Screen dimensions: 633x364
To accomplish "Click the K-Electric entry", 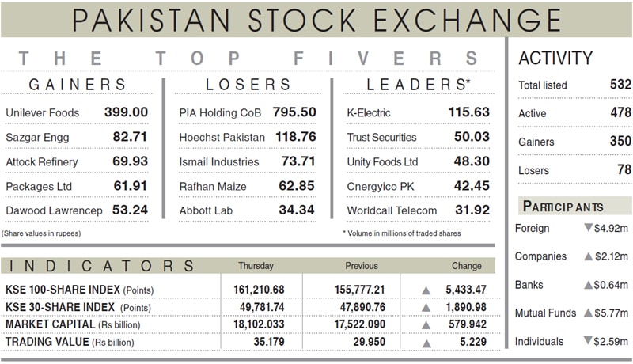I will point(369,113).
